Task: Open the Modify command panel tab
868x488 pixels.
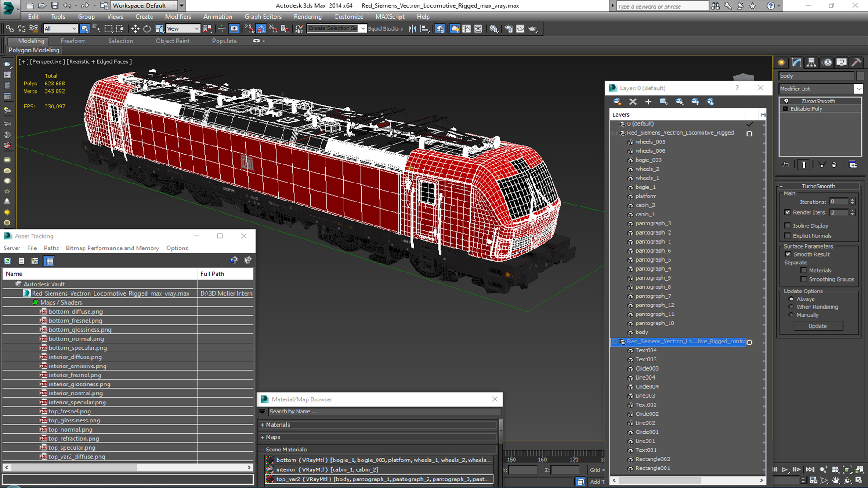Action: [797, 62]
